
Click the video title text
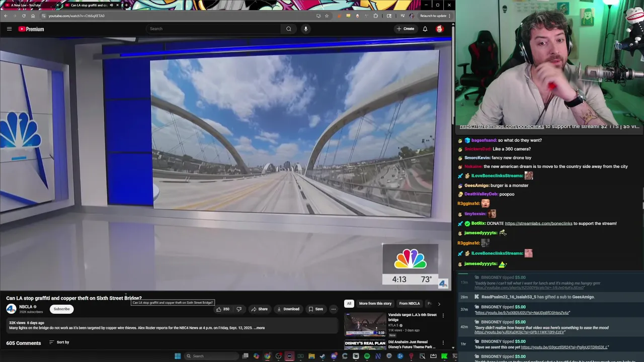tap(74, 298)
